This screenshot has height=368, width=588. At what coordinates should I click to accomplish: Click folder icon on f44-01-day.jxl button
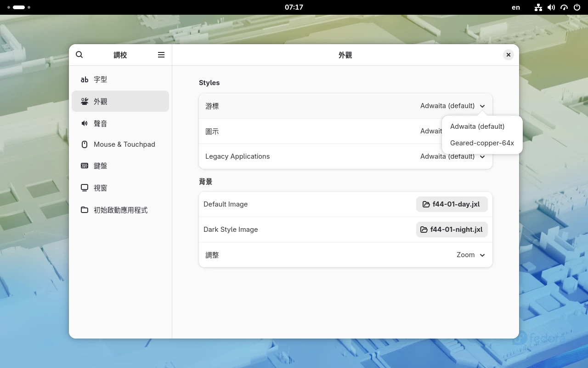click(x=426, y=204)
